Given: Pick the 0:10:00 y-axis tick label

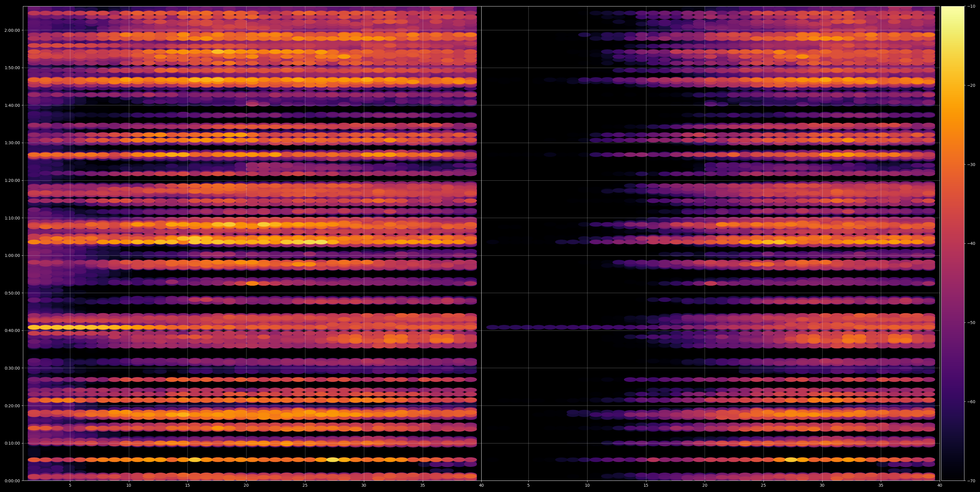Looking at the screenshot, I should tap(13, 443).
